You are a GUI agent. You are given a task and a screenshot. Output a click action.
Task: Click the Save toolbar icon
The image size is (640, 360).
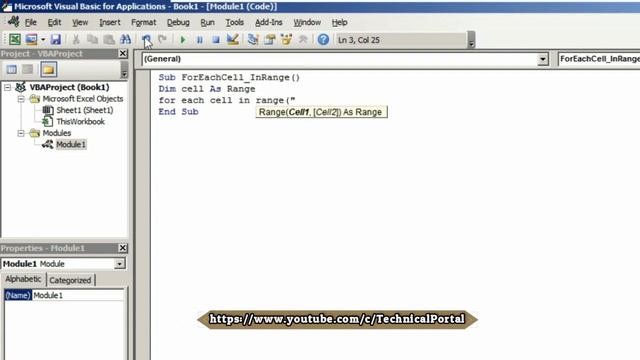pos(56,40)
